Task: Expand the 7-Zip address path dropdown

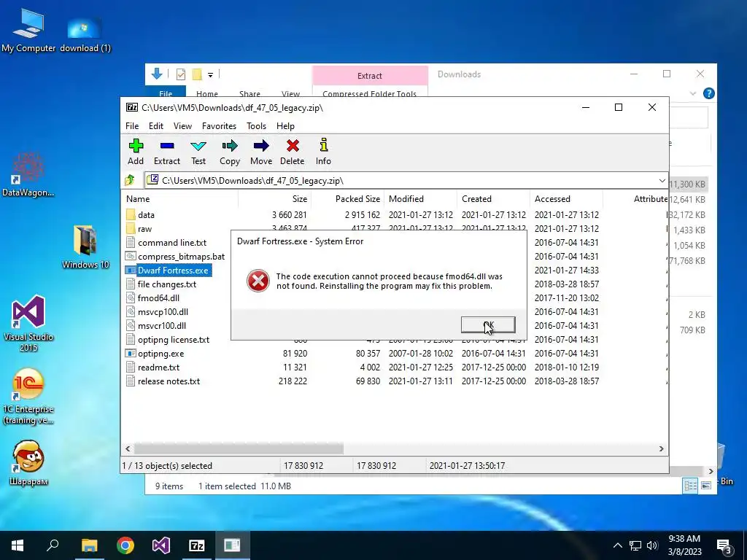Action: click(x=662, y=181)
